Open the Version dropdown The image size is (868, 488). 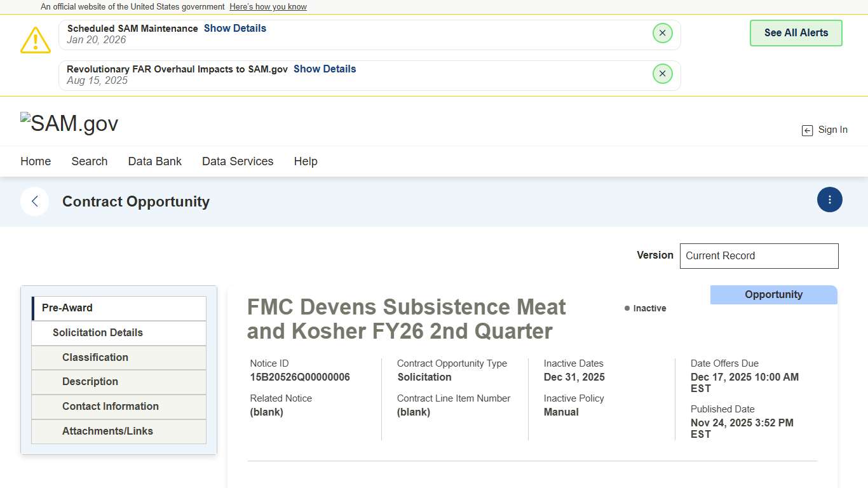point(759,256)
